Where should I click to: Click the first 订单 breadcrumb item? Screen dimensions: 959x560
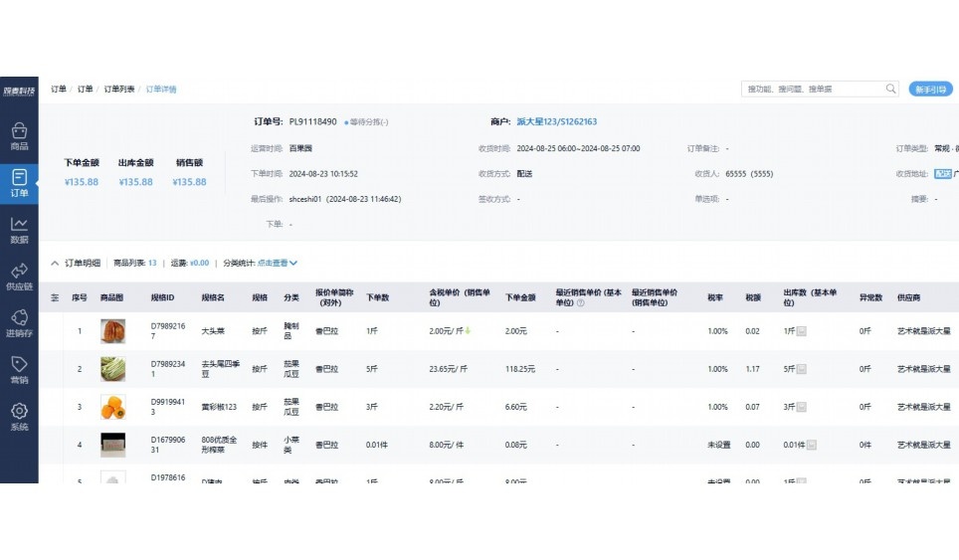pyautogui.click(x=59, y=90)
